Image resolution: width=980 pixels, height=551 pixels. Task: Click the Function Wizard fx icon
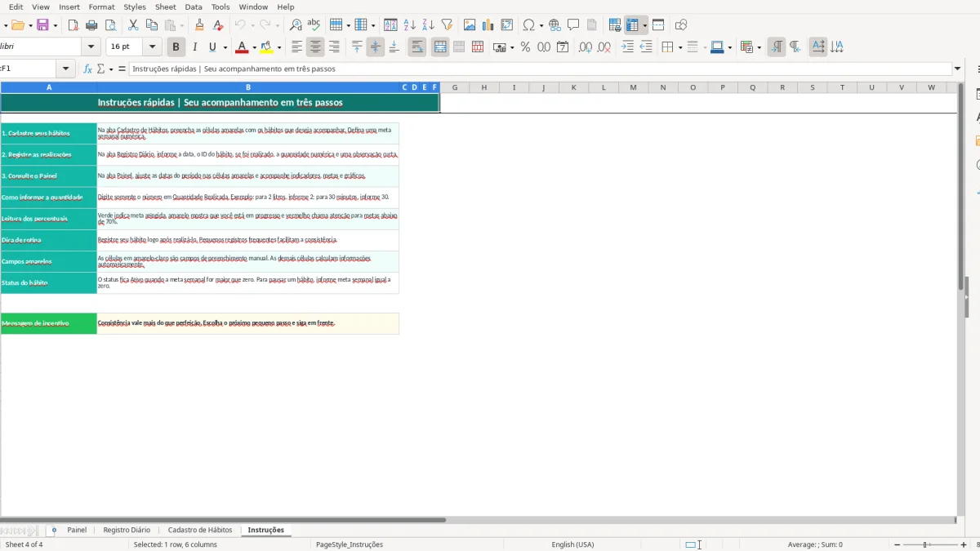click(x=88, y=69)
